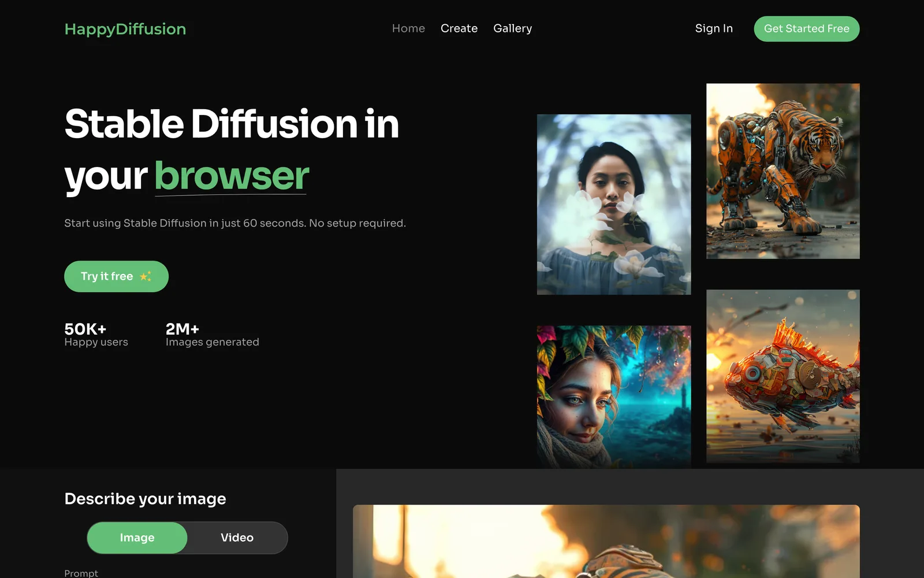Open the Home nav link
The height and width of the screenshot is (578, 924).
pyautogui.click(x=408, y=28)
